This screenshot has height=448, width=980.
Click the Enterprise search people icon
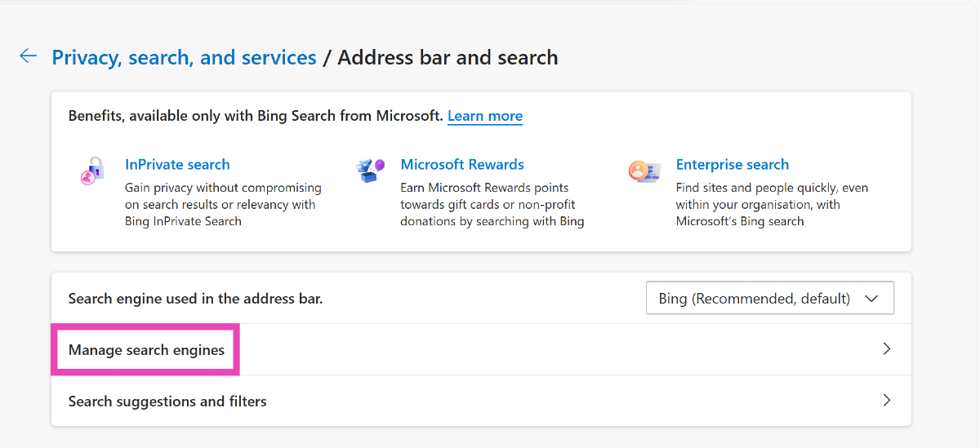[x=644, y=171]
